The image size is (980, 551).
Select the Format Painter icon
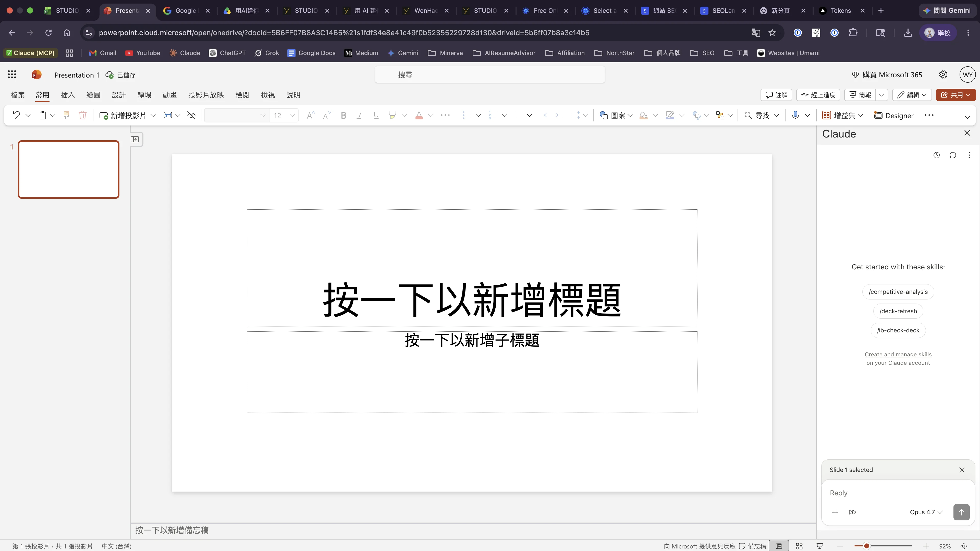click(x=66, y=115)
